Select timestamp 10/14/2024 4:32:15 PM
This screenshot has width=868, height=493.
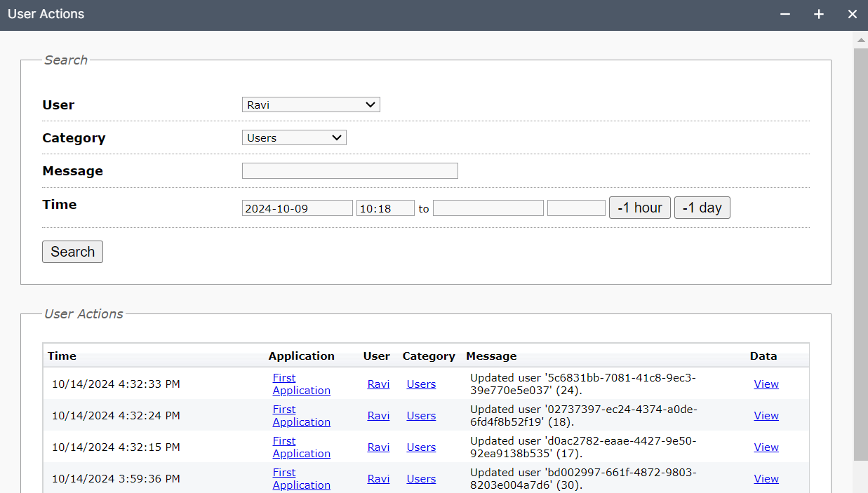(x=116, y=447)
